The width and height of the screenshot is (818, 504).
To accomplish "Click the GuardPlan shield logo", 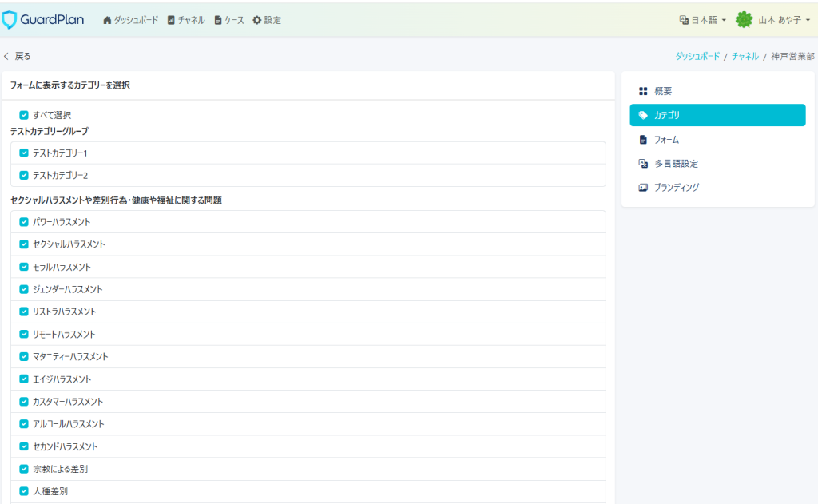I will (x=10, y=20).
